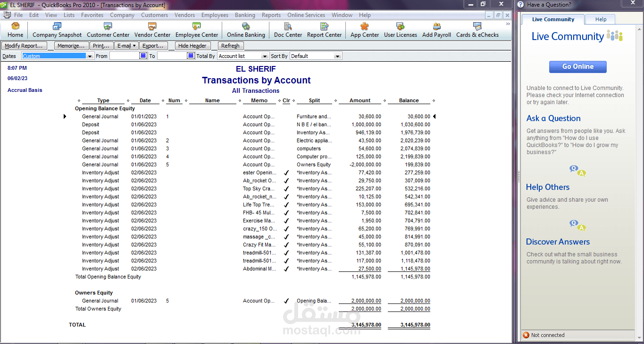
Task: Open the Banking menu
Action: (x=245, y=15)
